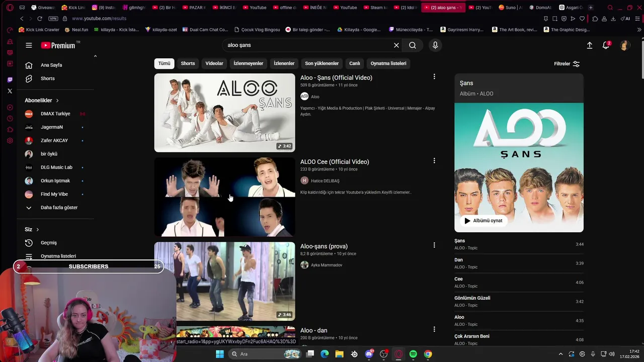644x362 pixels.
Task: Open Opera downloads icon
Action: [613, 19]
